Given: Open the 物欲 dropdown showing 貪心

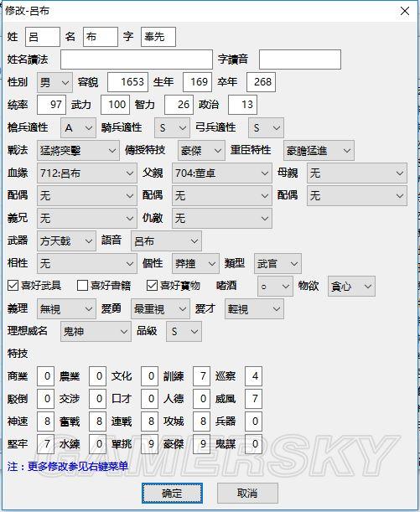Looking at the screenshot, I should tap(351, 287).
